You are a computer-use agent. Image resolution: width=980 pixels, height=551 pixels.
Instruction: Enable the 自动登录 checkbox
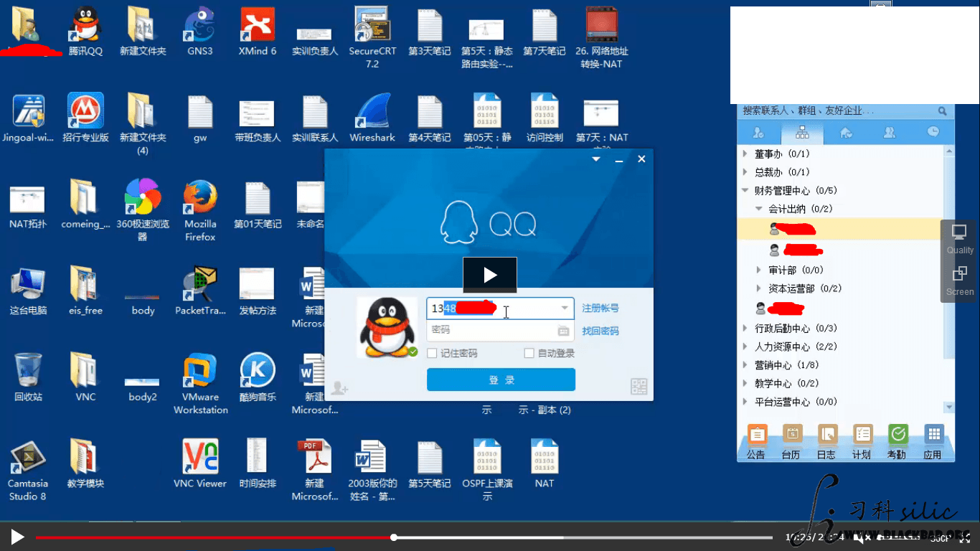529,353
